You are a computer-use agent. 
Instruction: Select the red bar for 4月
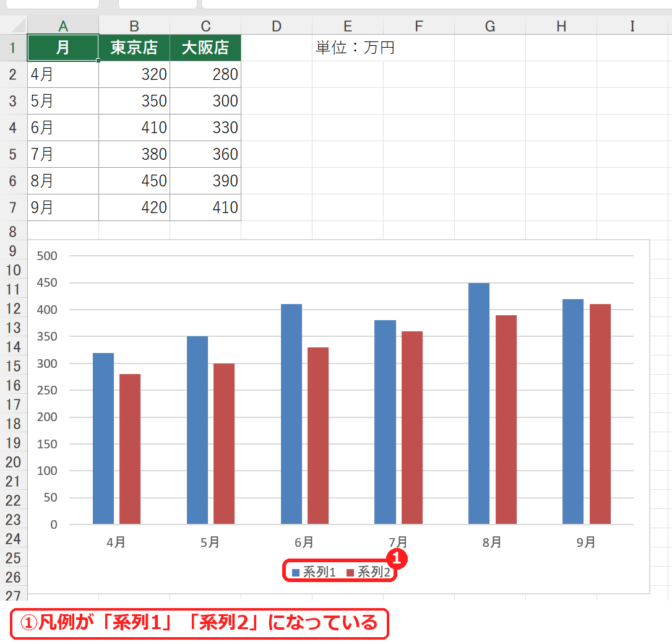pos(130,449)
